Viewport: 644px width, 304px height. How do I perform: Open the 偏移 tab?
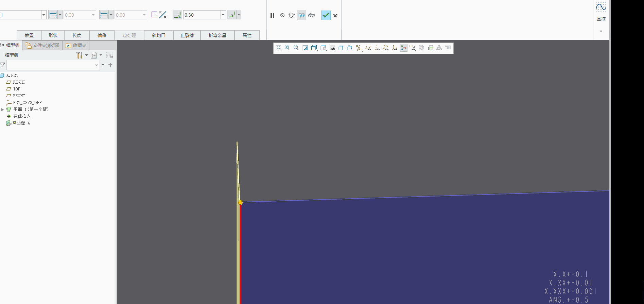[x=102, y=35]
